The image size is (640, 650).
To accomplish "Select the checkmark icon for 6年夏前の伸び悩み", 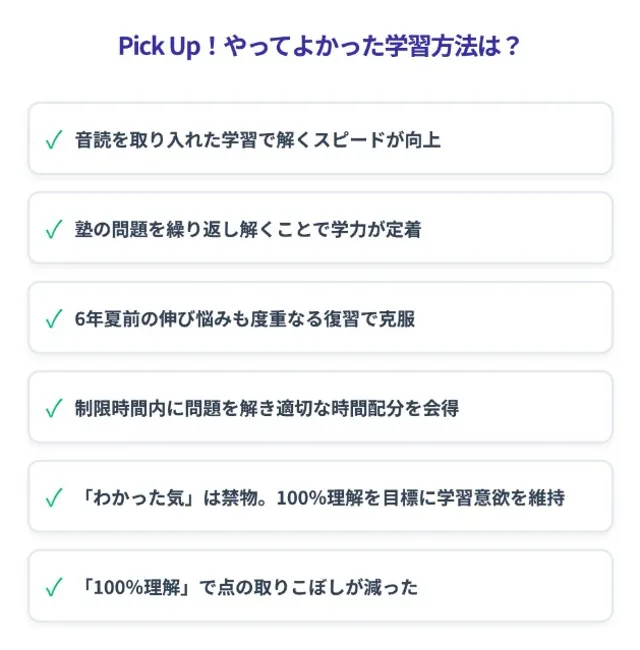I will coord(54,318).
